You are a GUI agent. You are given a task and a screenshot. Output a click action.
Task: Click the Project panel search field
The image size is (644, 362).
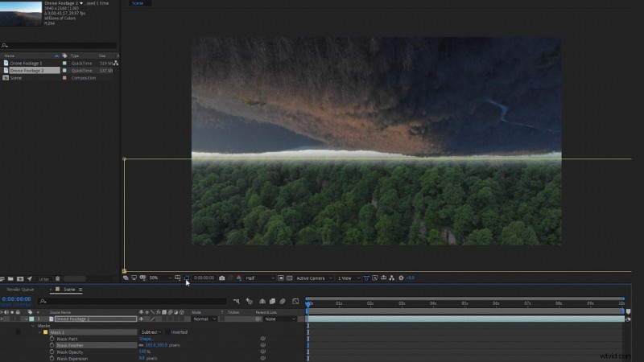pos(59,45)
